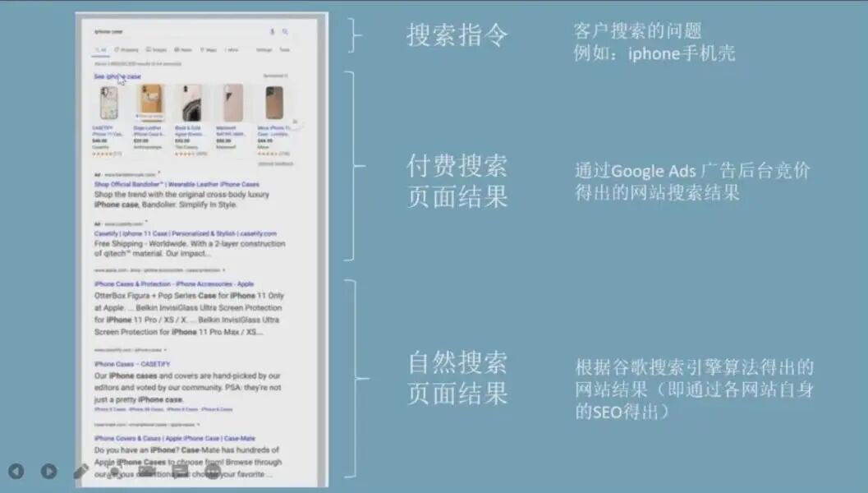Viewport: 868px width, 493px height.
Task: Open the Settings link under search bar
Action: click(264, 50)
